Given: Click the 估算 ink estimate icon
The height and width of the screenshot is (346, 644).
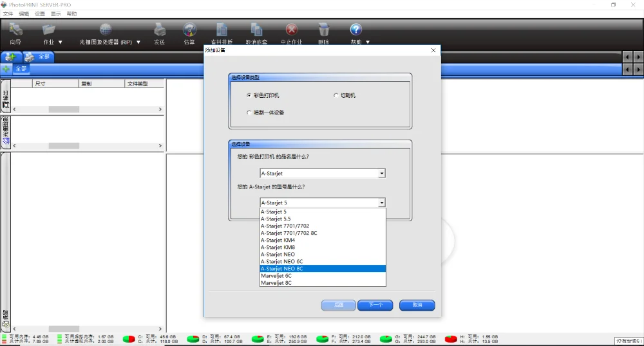Looking at the screenshot, I should 189,30.
